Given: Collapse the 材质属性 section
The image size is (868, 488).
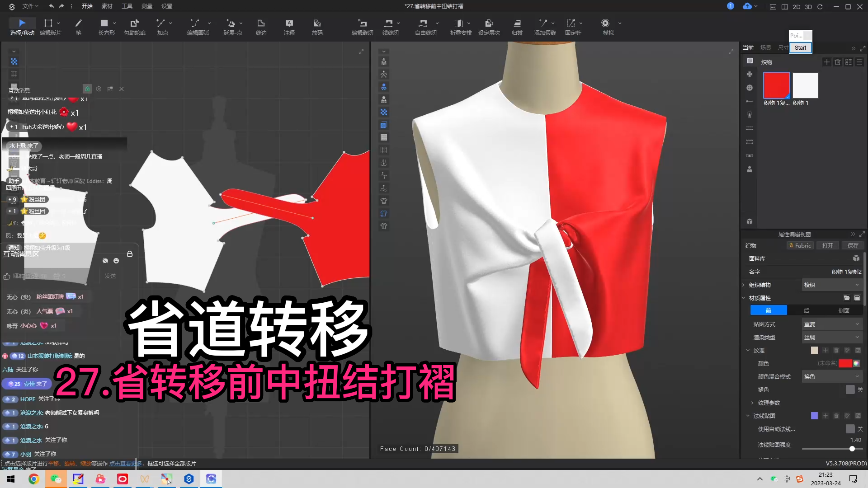Looking at the screenshot, I should [744, 298].
